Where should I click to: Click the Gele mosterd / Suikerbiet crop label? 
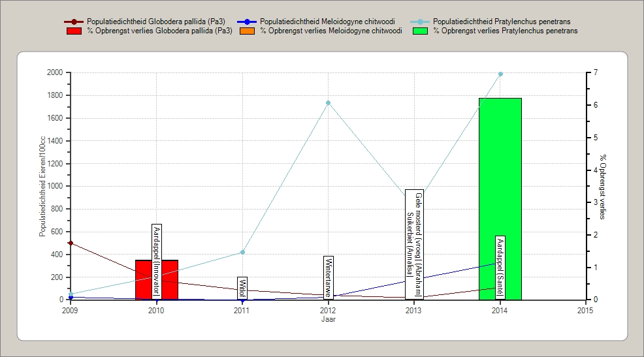[x=414, y=243]
